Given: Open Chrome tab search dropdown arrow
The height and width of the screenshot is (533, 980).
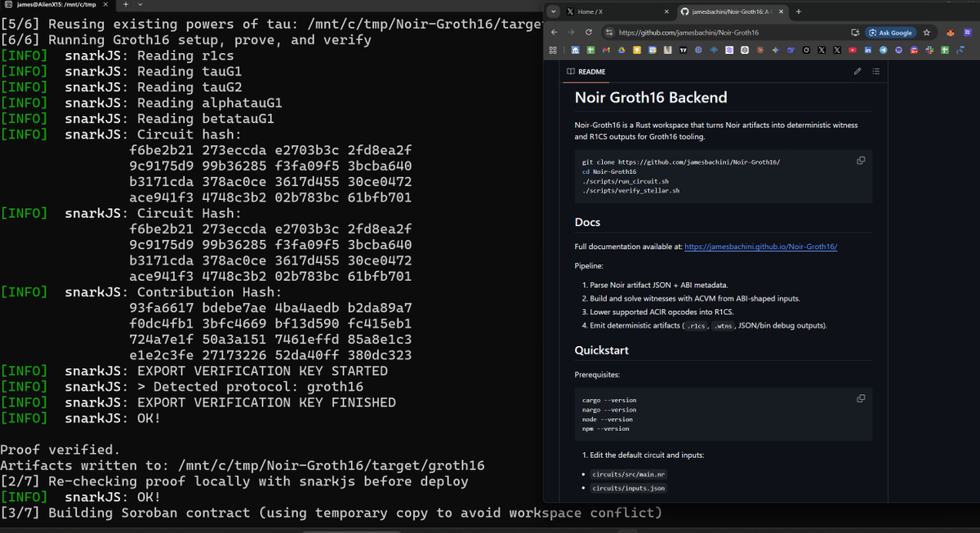Looking at the screenshot, I should click(x=553, y=11).
